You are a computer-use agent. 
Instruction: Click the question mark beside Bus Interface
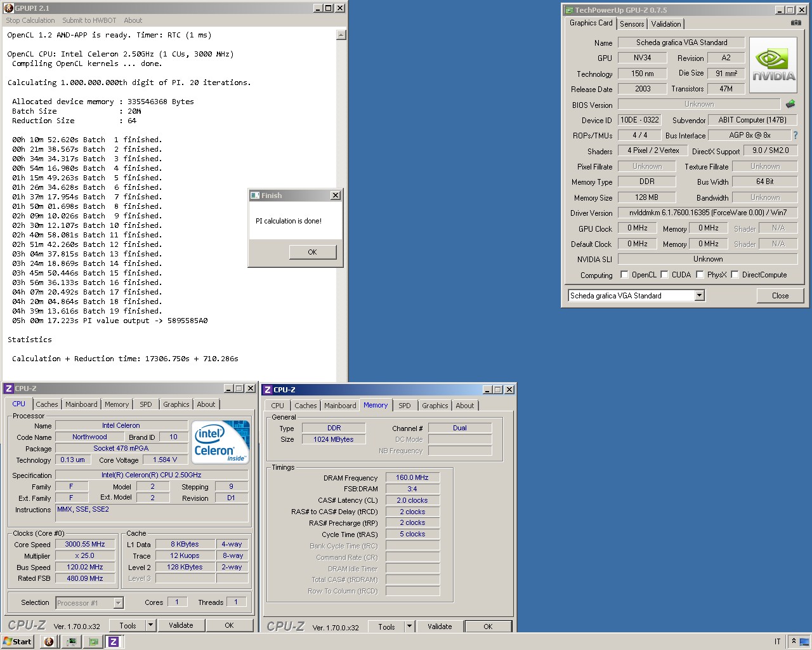(x=796, y=135)
